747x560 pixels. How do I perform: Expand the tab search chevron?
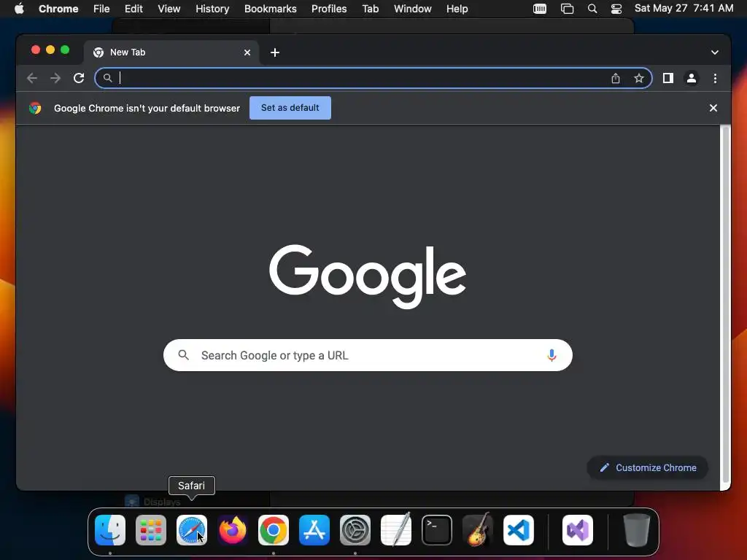715,52
